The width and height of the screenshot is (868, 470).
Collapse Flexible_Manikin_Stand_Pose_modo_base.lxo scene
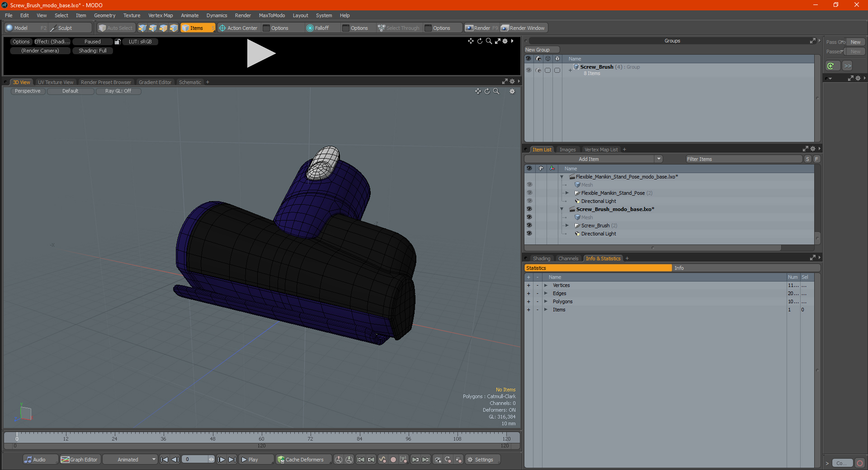(562, 177)
